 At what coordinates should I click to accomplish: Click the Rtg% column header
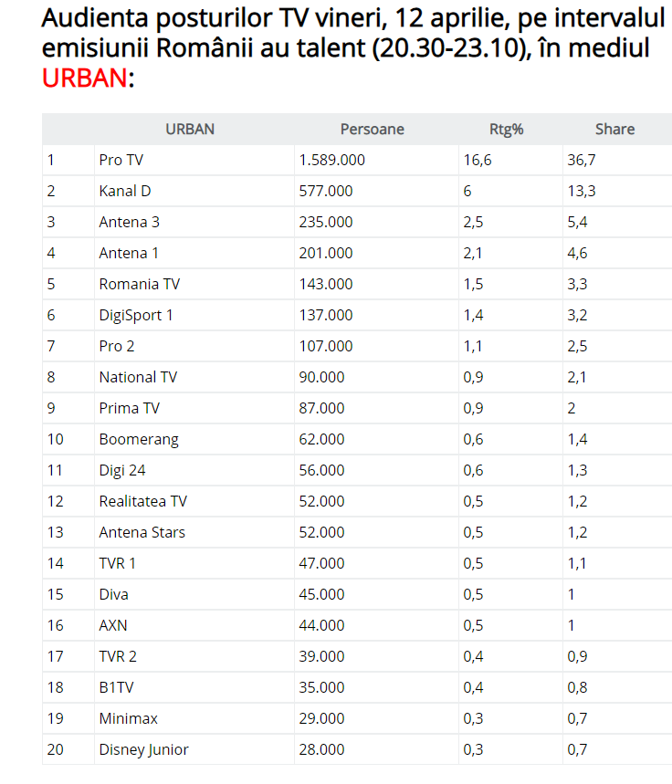pyautogui.click(x=507, y=129)
